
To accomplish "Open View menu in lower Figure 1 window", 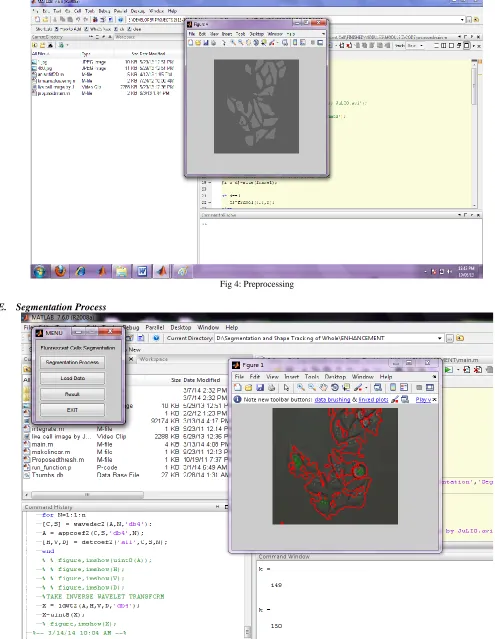I will [272, 377].
